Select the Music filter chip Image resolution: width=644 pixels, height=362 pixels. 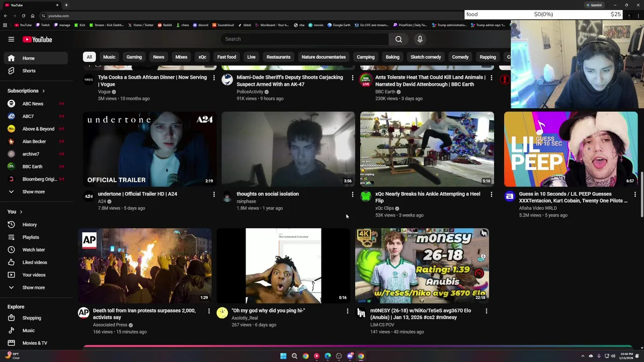109,57
